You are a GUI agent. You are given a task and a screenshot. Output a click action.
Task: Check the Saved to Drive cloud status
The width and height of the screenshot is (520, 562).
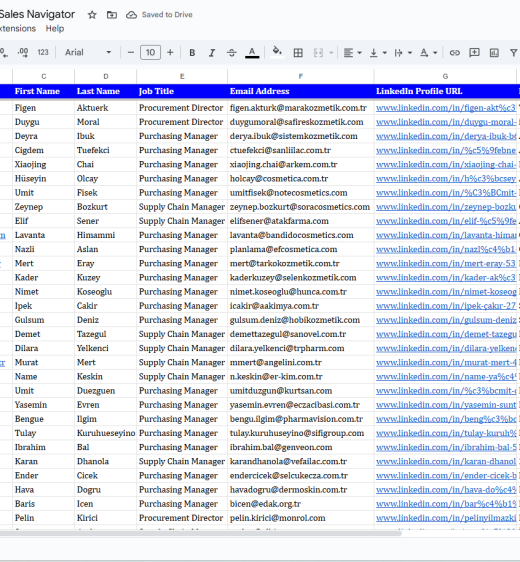(x=131, y=15)
